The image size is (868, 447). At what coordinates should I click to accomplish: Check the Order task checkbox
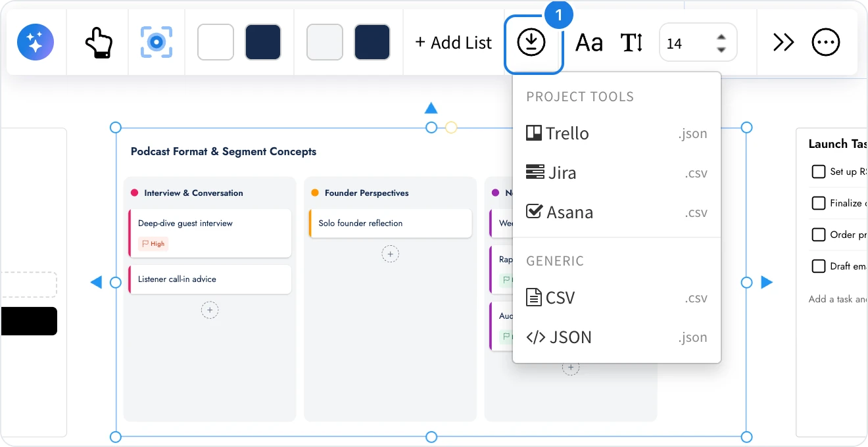[819, 235]
